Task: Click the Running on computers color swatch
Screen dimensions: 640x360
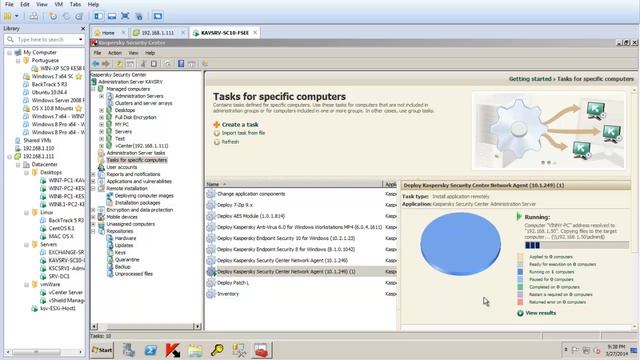Action: pyautogui.click(x=520, y=272)
